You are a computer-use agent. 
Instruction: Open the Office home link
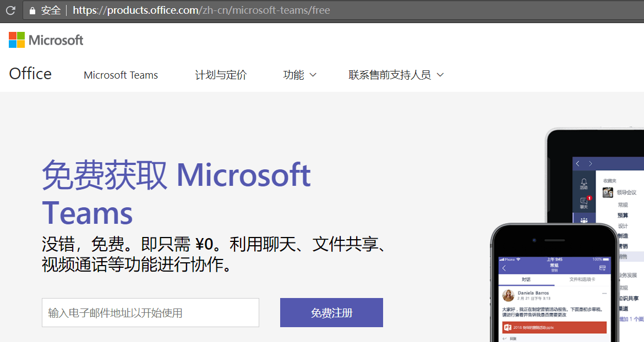[30, 74]
